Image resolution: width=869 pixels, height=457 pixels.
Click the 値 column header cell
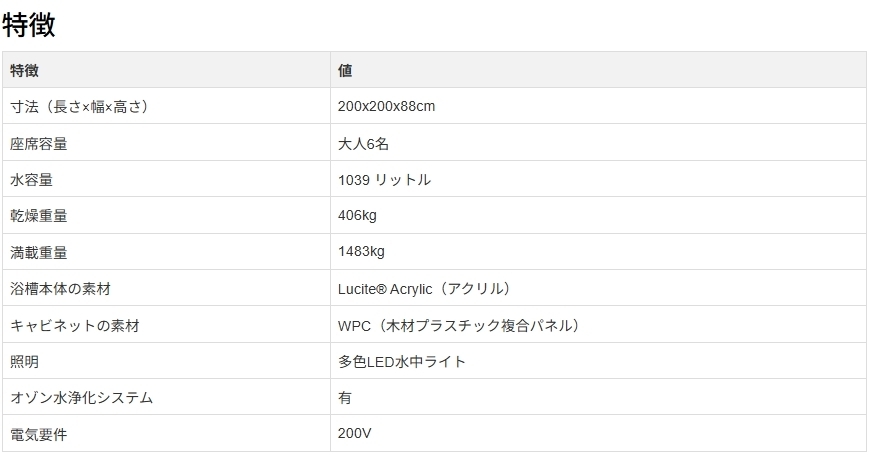click(345, 71)
